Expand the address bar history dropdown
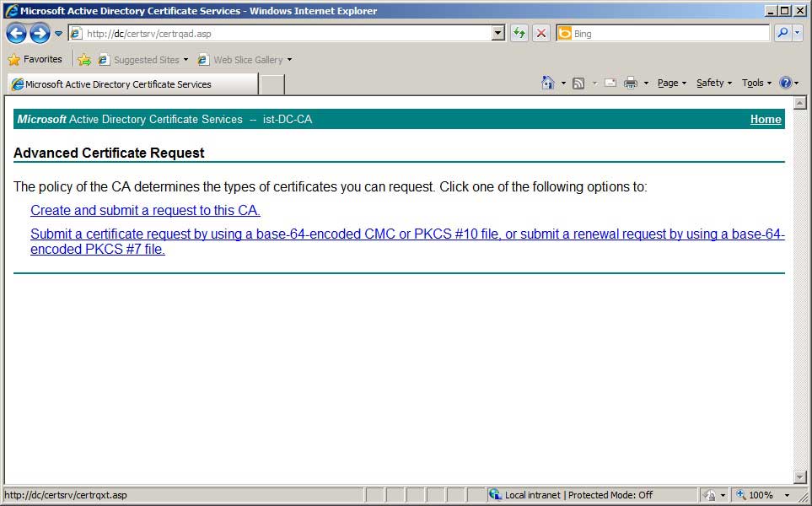Screen dimensions: 812x506 [498, 34]
